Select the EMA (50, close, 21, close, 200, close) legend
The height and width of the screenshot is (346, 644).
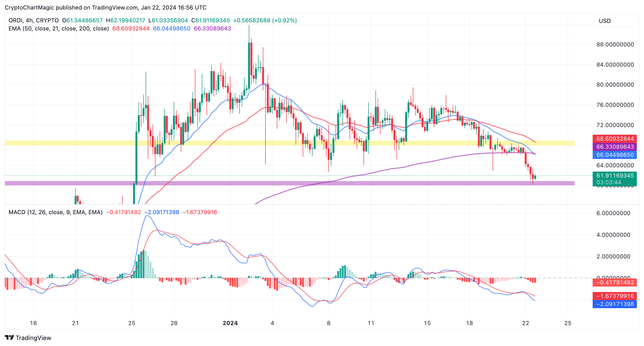click(59, 29)
